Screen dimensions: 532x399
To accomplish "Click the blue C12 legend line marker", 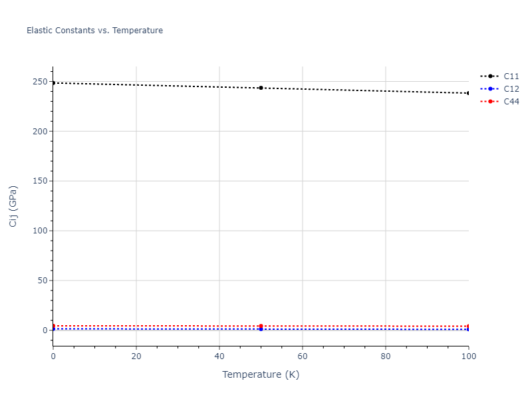I will pos(490,89).
